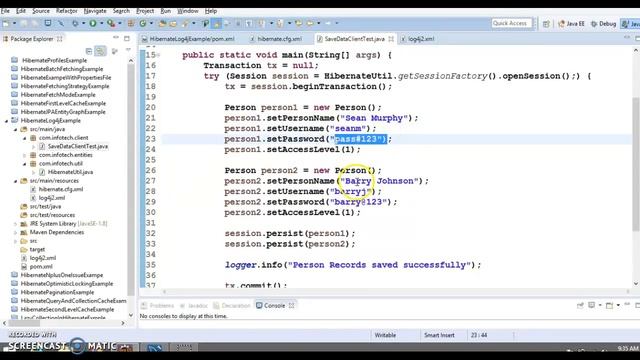640x360 pixels.
Task: Expand JRE System Library node
Action: click(x=16, y=224)
